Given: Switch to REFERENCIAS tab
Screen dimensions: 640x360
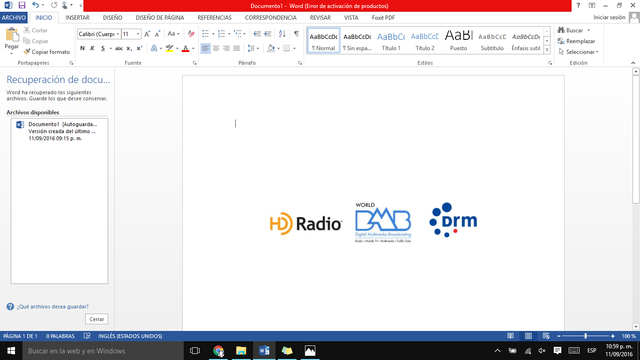Looking at the screenshot, I should tap(214, 18).
